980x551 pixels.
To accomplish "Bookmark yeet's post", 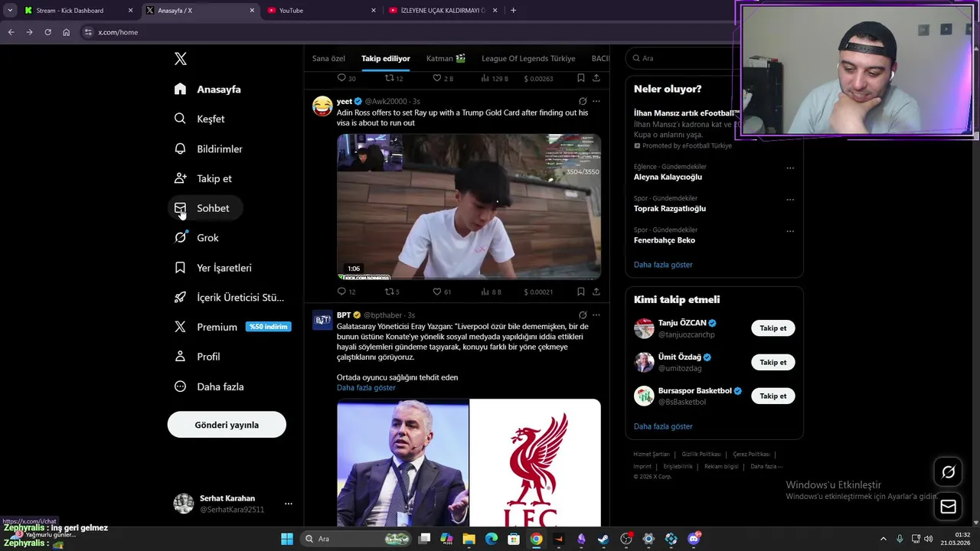I will pyautogui.click(x=581, y=292).
